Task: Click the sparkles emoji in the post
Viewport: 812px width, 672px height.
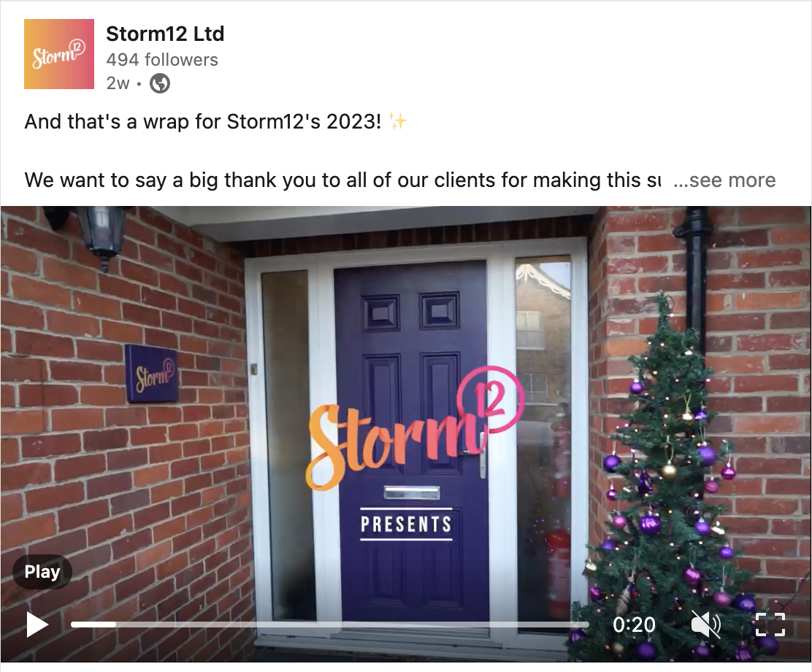Action: (x=398, y=122)
